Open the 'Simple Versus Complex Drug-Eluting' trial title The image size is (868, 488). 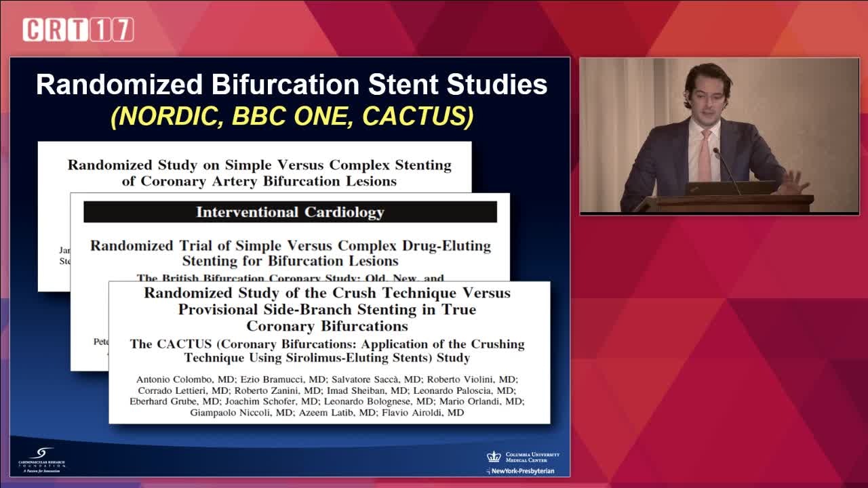tap(290, 253)
